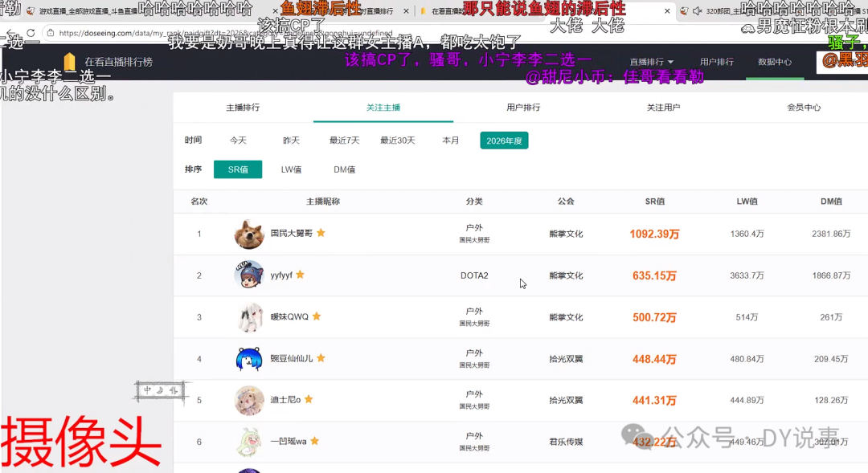Go to the 会员中心 tab
The height and width of the screenshot is (473, 868).
pyautogui.click(x=804, y=108)
